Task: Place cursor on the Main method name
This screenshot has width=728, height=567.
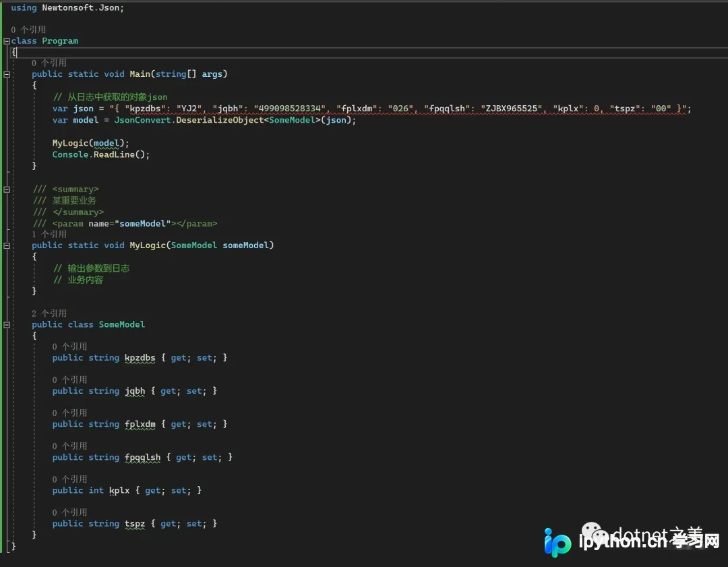Action: coord(140,74)
